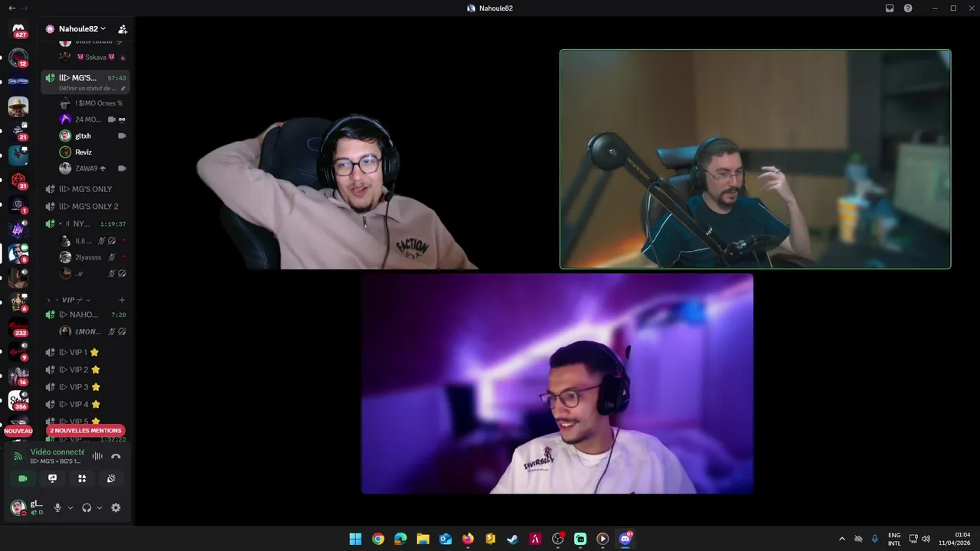
Task: Select the NAHO... voice channel at 7:20
Action: pos(85,315)
